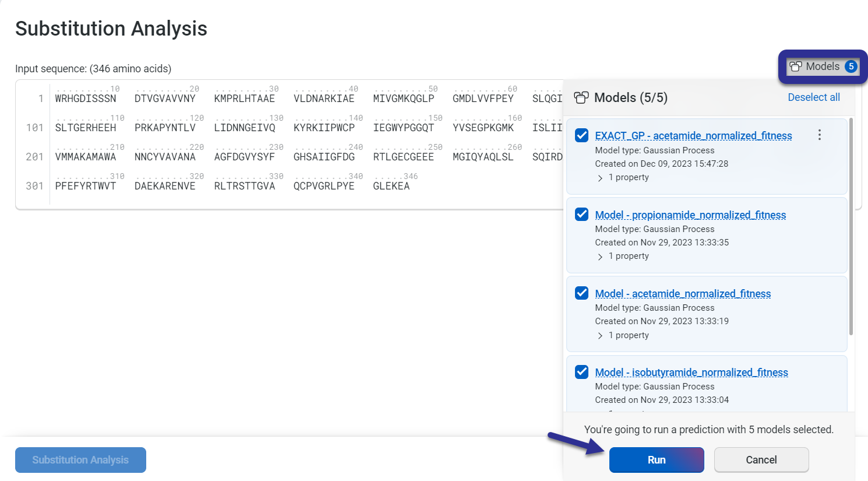Click the models list vertical scrollbar
Image resolution: width=868 pixels, height=481 pixels.
[x=851, y=227]
